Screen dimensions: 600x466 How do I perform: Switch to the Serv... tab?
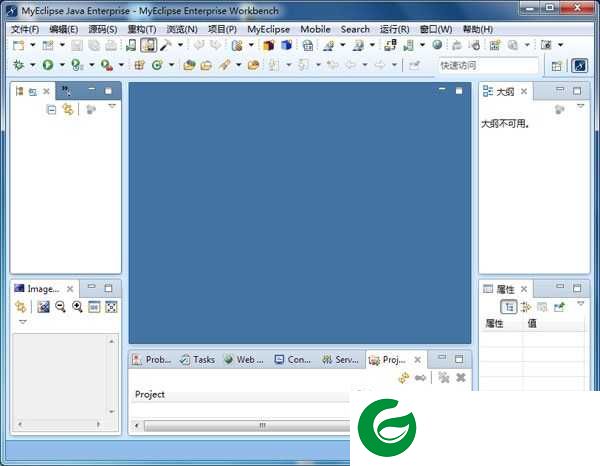click(x=340, y=360)
